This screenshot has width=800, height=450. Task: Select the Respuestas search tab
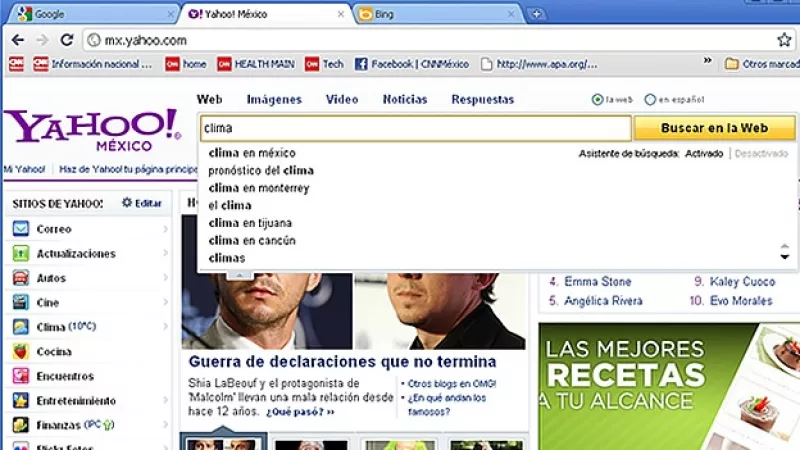[483, 99]
